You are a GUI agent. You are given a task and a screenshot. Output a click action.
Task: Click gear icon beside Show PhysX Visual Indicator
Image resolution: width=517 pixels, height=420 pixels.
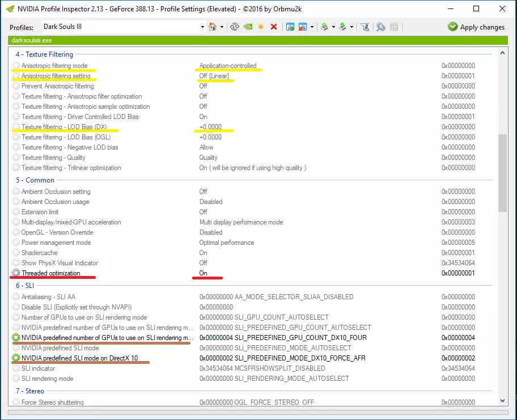tap(16, 263)
